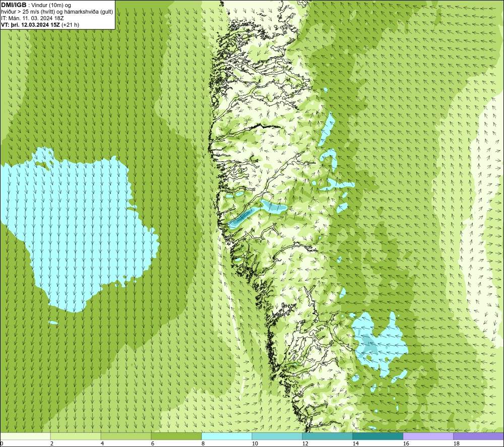Screen dimensions: 504x447
Task: Click the legend scale label 12
Action: coord(305,444)
